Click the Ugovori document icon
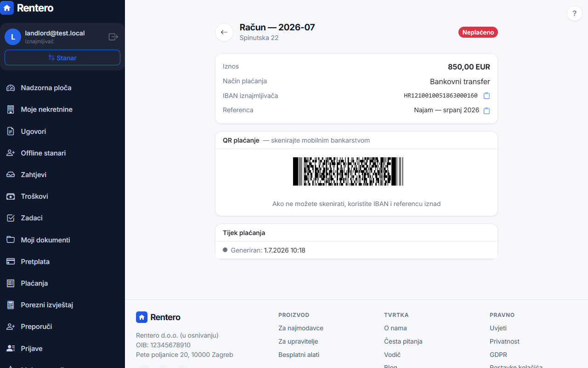 pos(11,131)
